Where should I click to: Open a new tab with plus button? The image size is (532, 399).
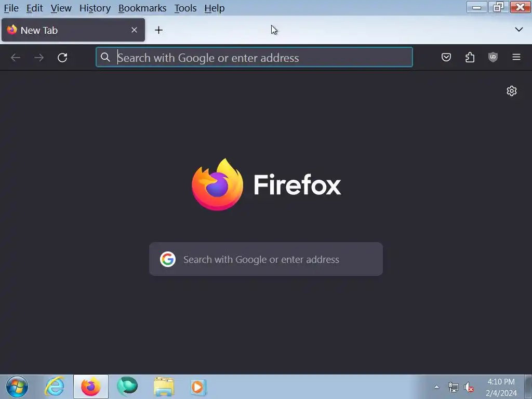[x=158, y=30]
